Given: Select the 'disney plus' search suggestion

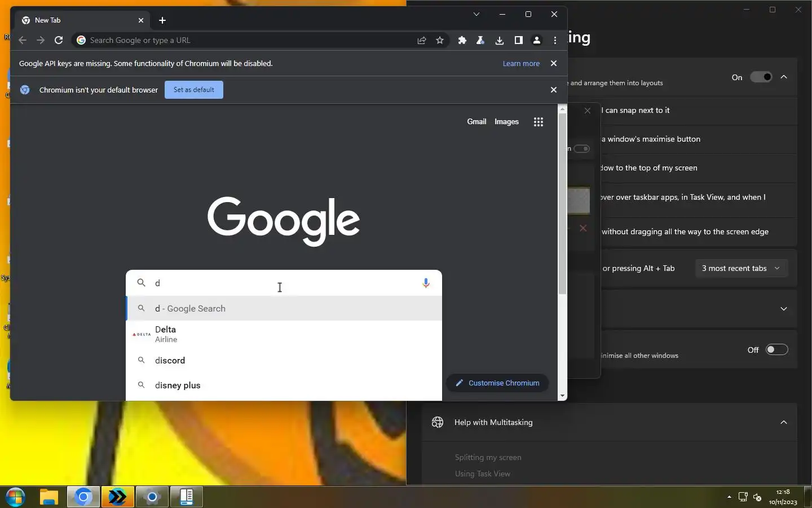Looking at the screenshot, I should click(284, 386).
